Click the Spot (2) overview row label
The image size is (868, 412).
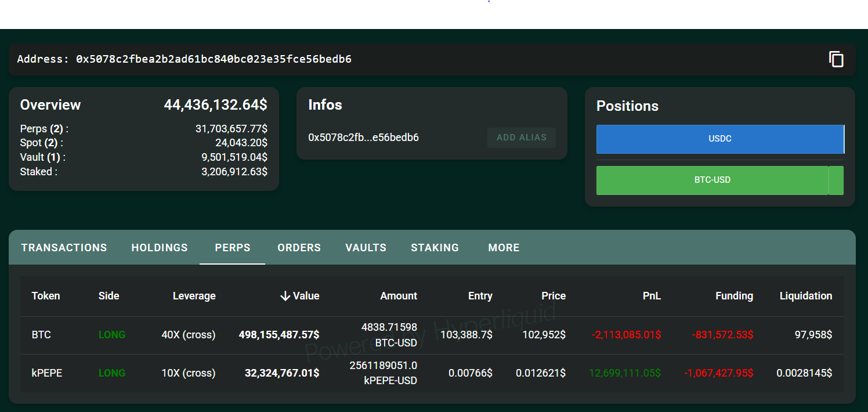coord(42,143)
